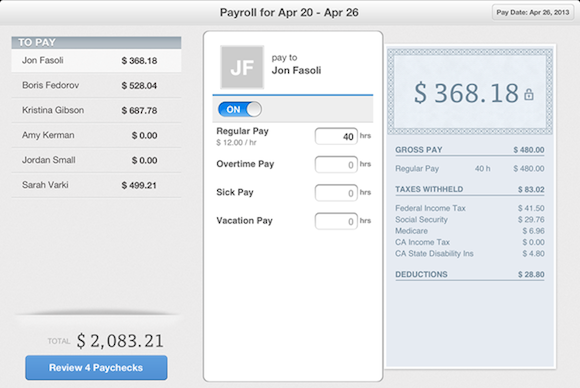Click the GROSS PAY heading
Viewport: 580px width, 388px height.
pyautogui.click(x=419, y=150)
